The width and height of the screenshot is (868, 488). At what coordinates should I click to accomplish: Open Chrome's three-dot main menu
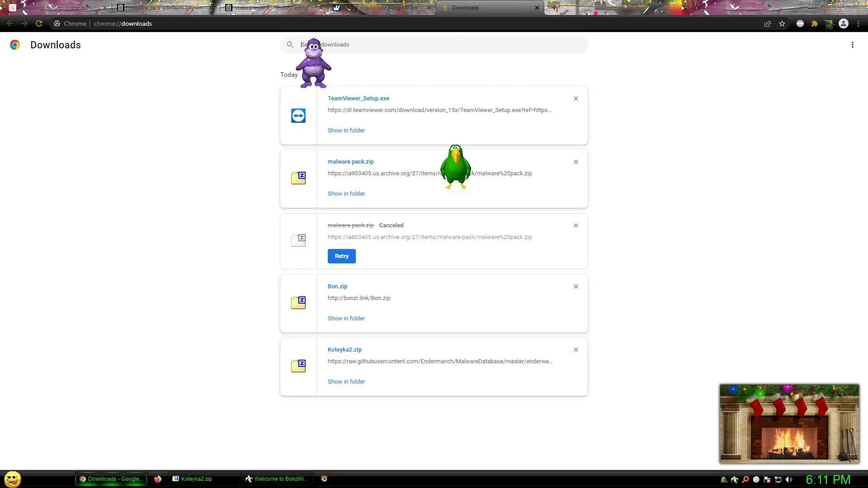(858, 23)
